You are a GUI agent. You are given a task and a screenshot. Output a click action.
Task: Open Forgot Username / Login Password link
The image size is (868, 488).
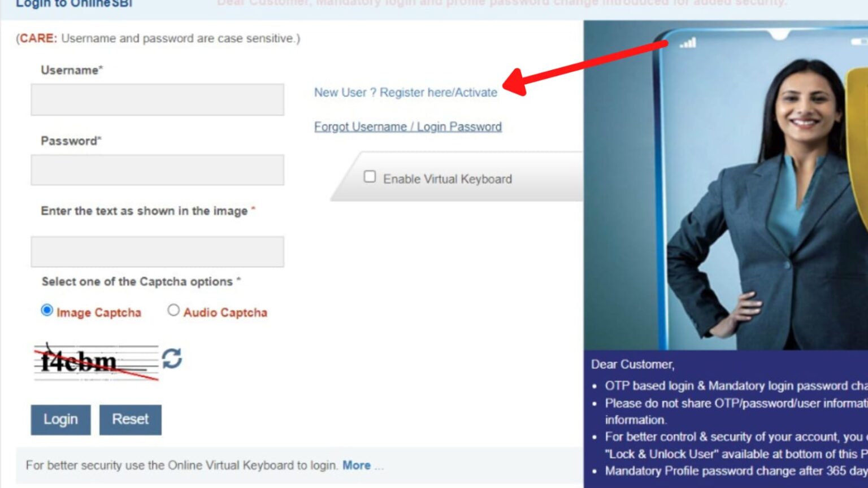[407, 127]
